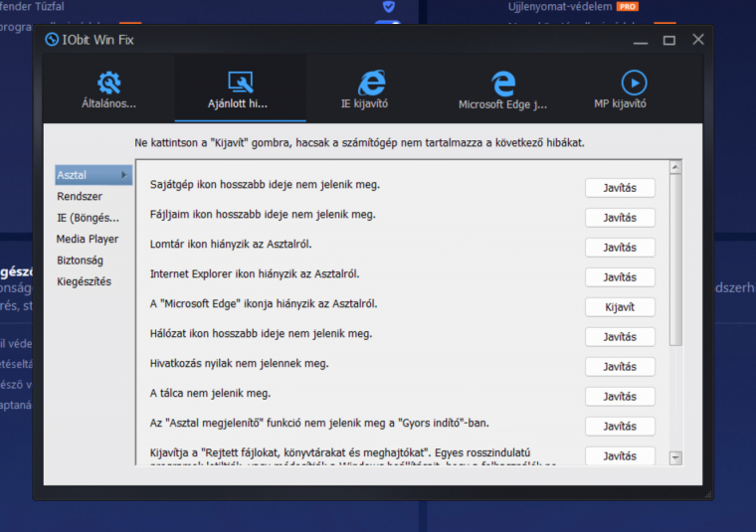Click text 'Hivatkozás nyilak nem jelennek meg.'
The height and width of the screenshot is (532, 756).
(x=239, y=363)
